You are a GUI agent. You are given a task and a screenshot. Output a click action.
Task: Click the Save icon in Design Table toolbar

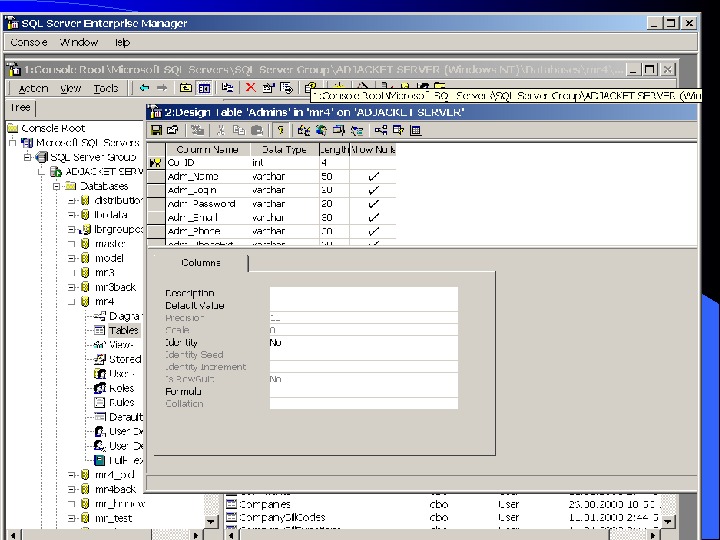tap(157, 130)
